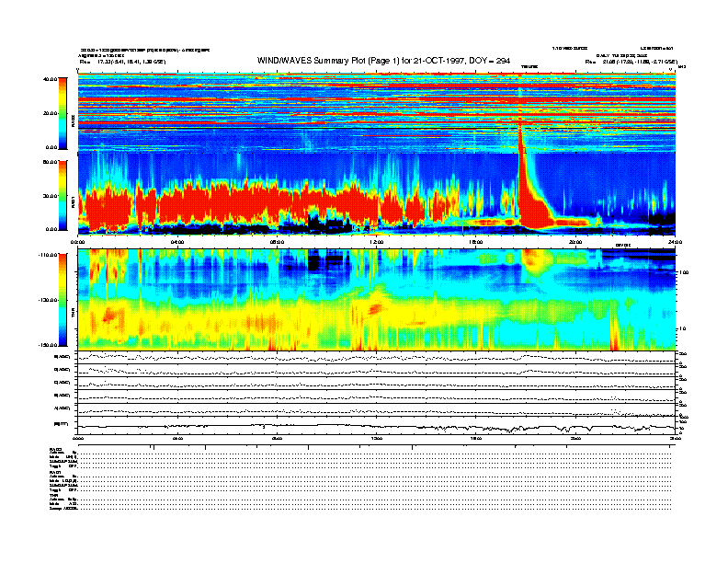Click the 10 frequency label beside TNR panel
728x563 pixels.
685,329
